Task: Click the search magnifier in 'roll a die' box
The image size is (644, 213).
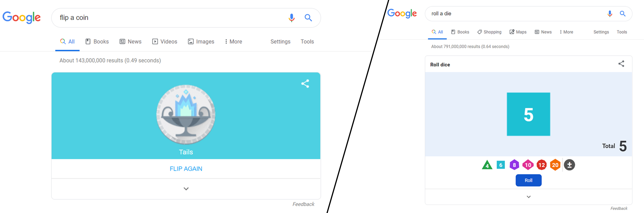Action: [x=623, y=13]
